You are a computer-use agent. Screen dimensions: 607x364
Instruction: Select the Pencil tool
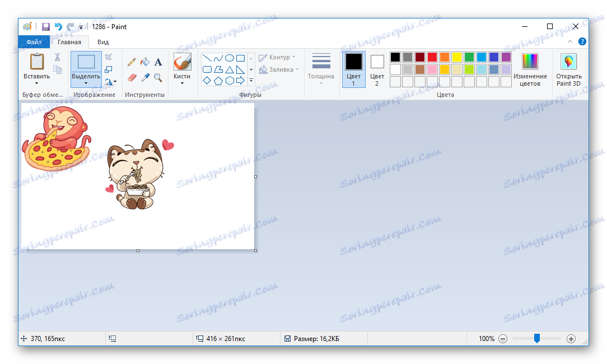[x=132, y=62]
